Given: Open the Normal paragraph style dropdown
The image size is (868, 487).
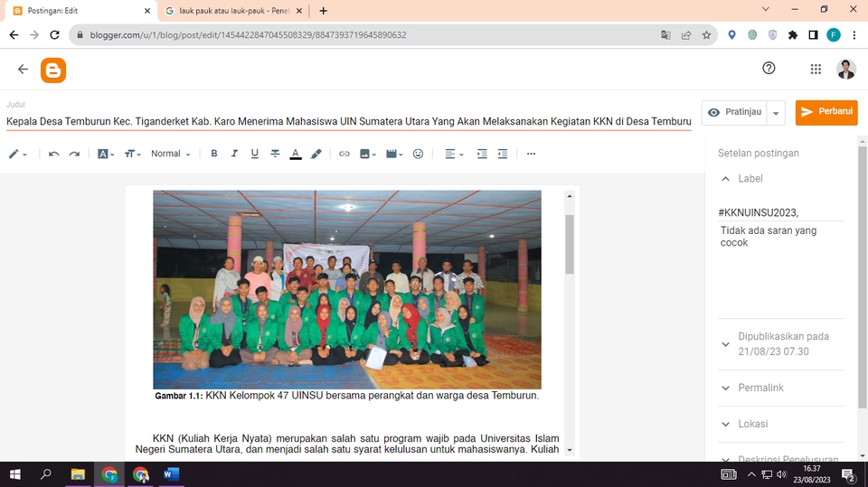Looking at the screenshot, I should pos(171,154).
